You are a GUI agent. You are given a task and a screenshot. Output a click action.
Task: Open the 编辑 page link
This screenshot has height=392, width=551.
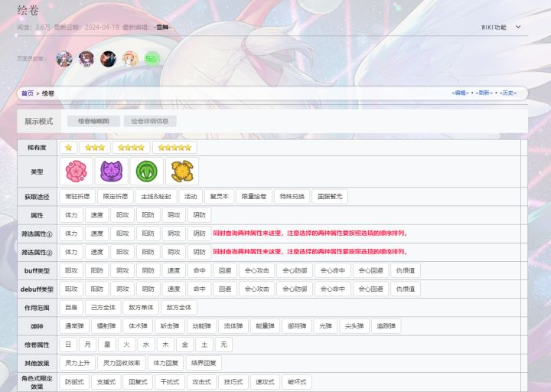(x=461, y=93)
